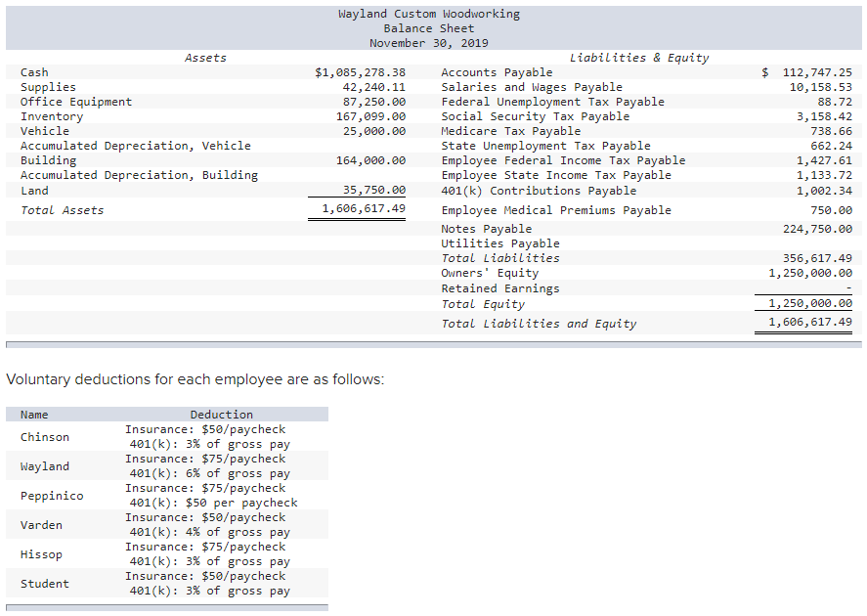
Task: Select Varden's '401(k): 4% of gross pay'
Action: pos(210,533)
